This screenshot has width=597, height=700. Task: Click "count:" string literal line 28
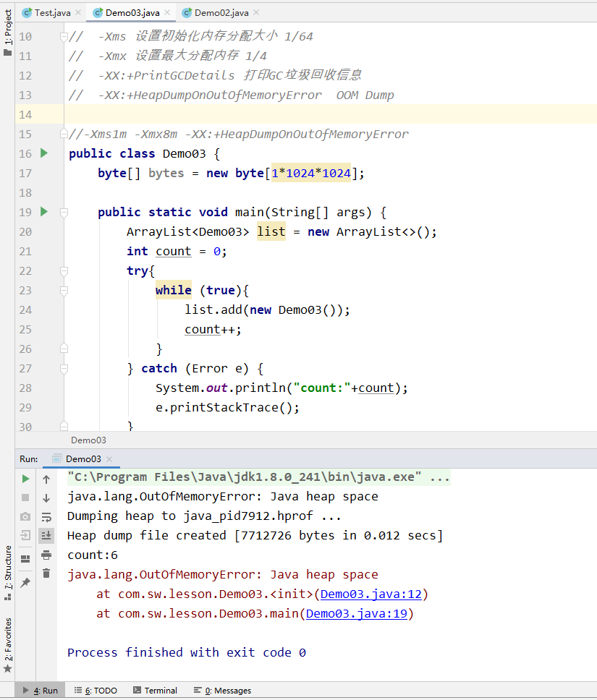point(322,388)
